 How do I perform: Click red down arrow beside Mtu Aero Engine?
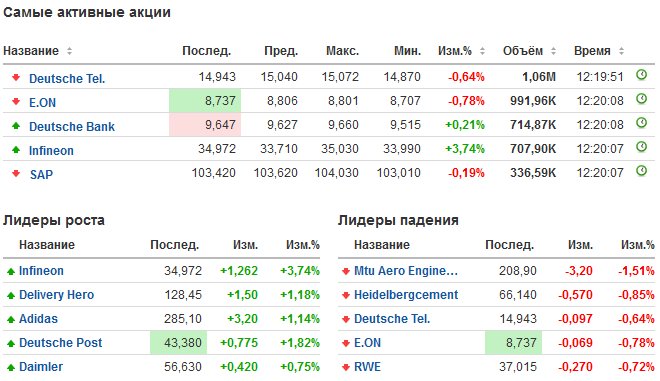pos(346,272)
